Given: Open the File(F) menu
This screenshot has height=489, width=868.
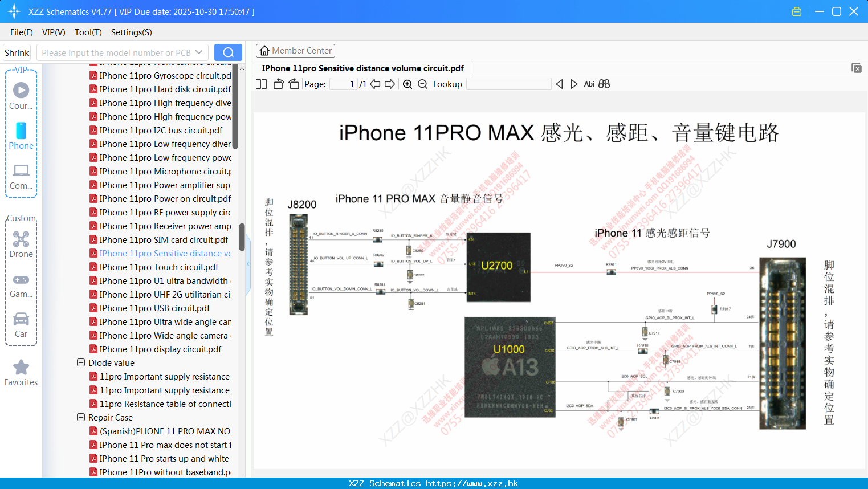Looking at the screenshot, I should pos(22,32).
